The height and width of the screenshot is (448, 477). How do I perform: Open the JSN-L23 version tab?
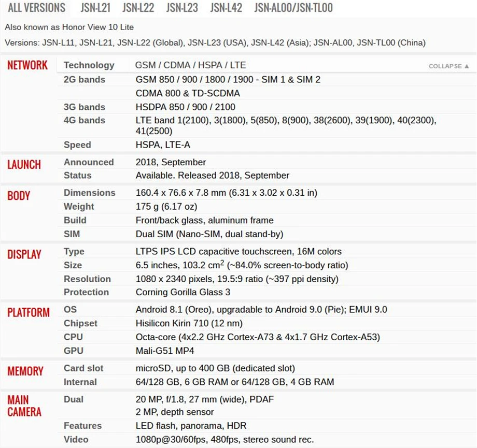182,8
